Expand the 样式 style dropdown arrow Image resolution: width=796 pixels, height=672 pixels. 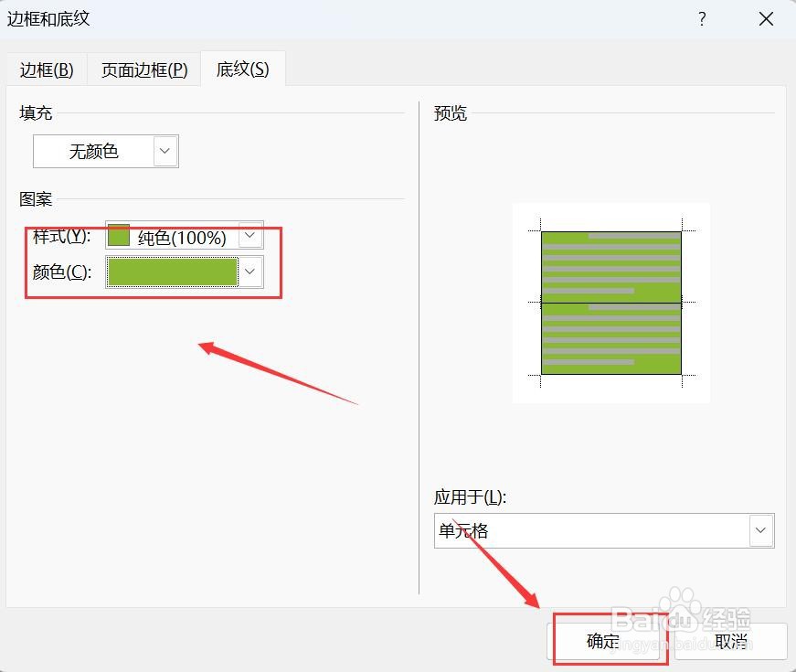[249, 236]
